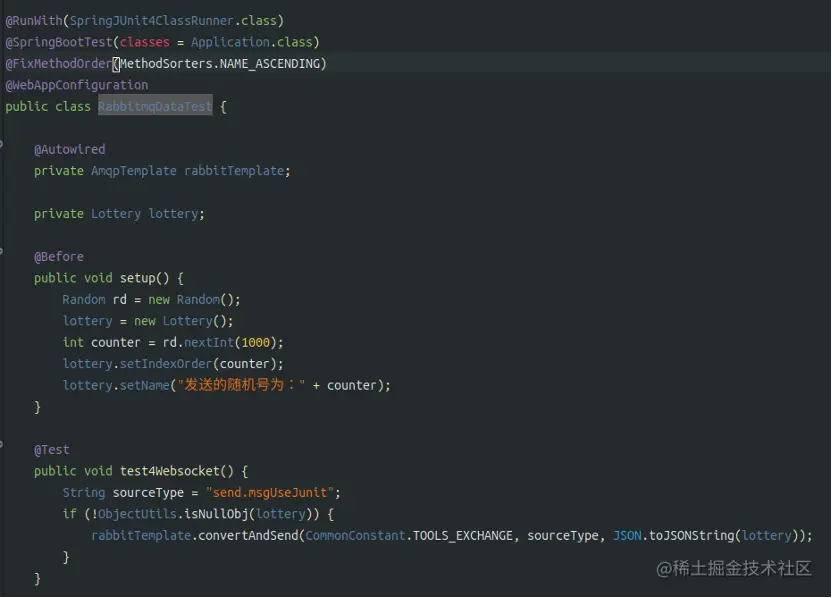Select SpringJUnit4ClassRunner class reference
The width and height of the screenshot is (832, 598).
pos(152,21)
